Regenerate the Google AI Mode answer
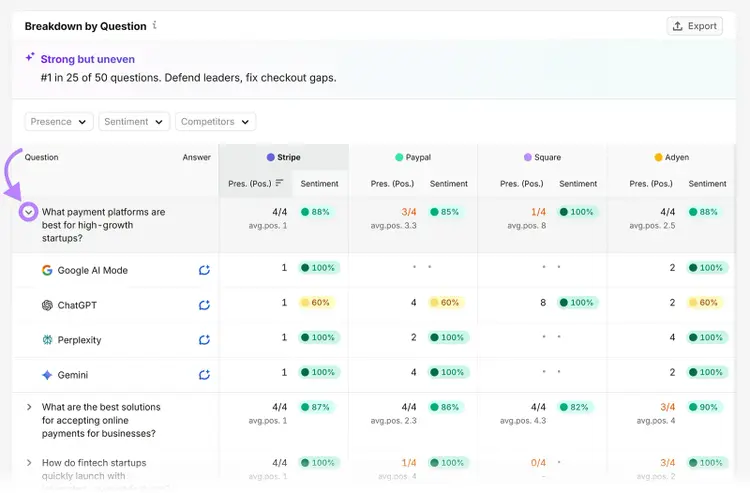The image size is (750, 493). coord(204,270)
